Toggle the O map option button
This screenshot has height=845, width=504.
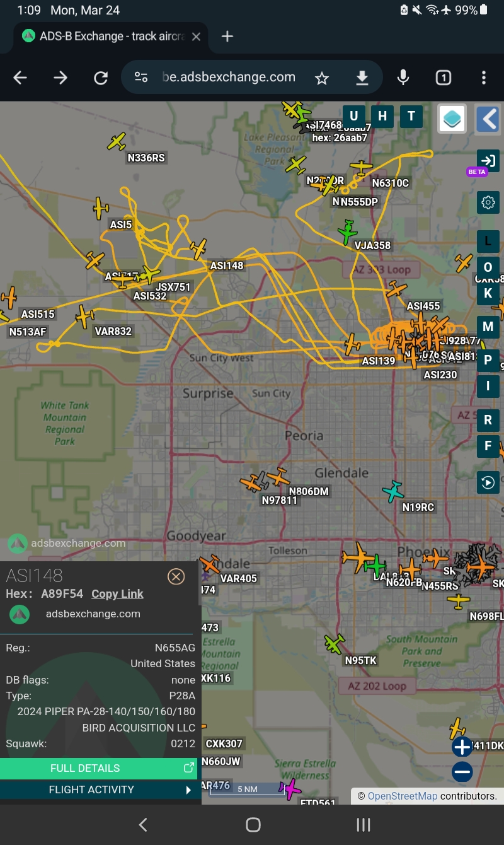(x=488, y=267)
